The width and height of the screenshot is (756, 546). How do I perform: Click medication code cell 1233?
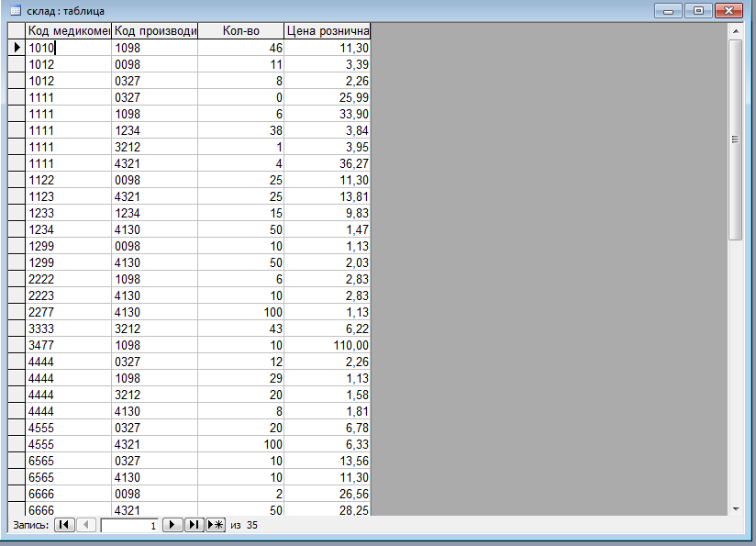pyautogui.click(x=69, y=213)
